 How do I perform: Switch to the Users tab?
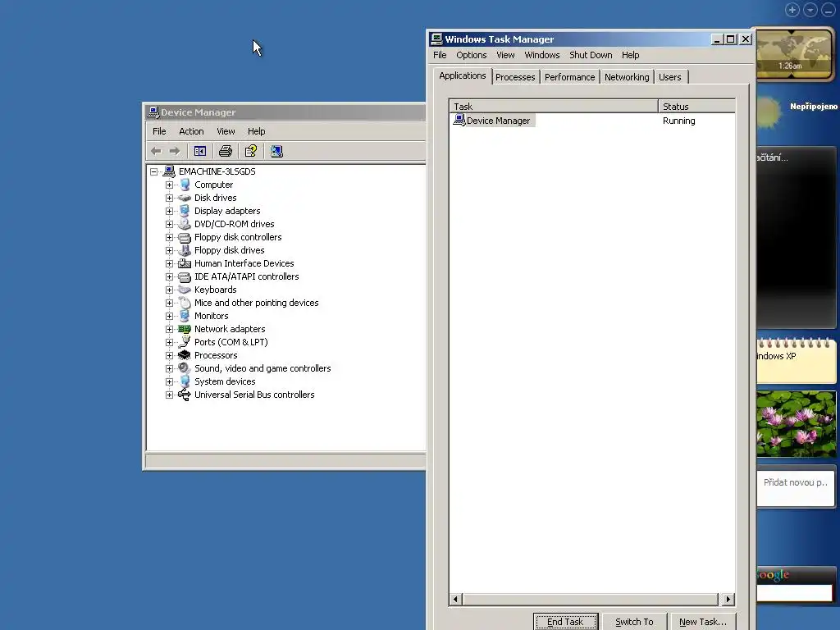(669, 77)
